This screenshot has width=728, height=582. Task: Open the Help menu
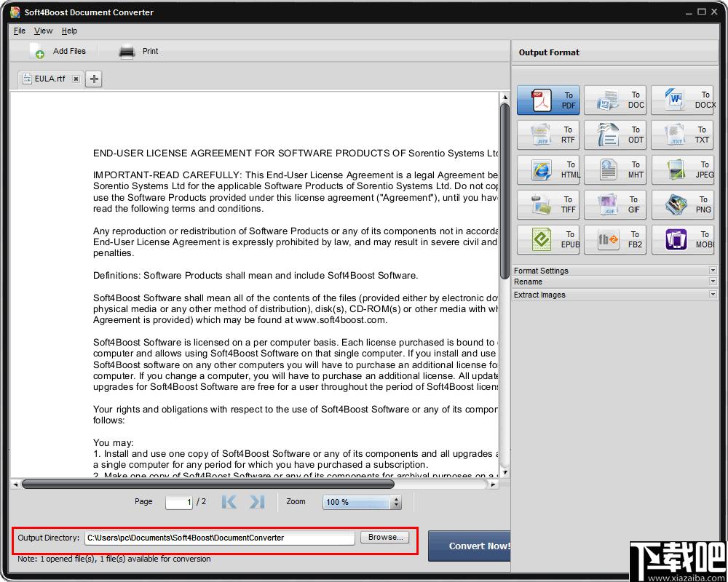point(69,31)
